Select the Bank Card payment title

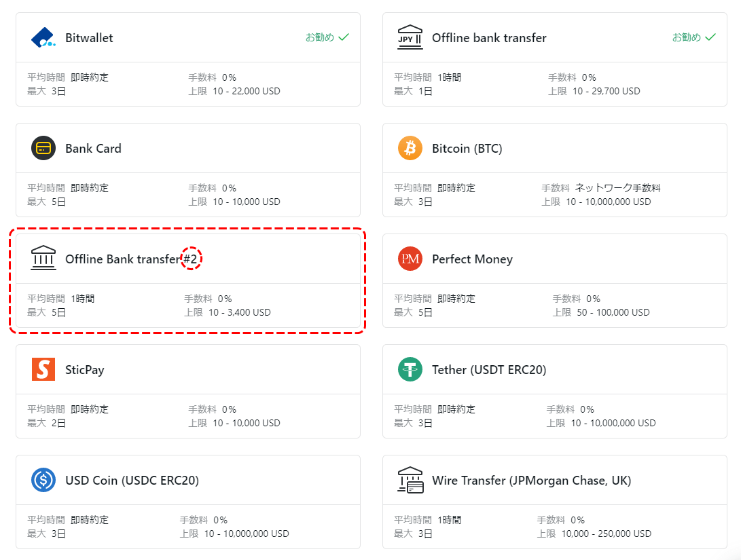pos(93,148)
